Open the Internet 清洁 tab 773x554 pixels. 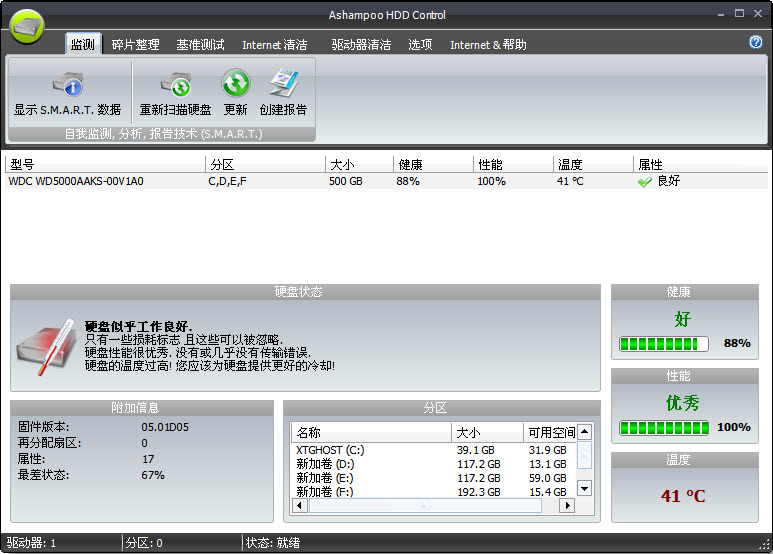point(274,45)
